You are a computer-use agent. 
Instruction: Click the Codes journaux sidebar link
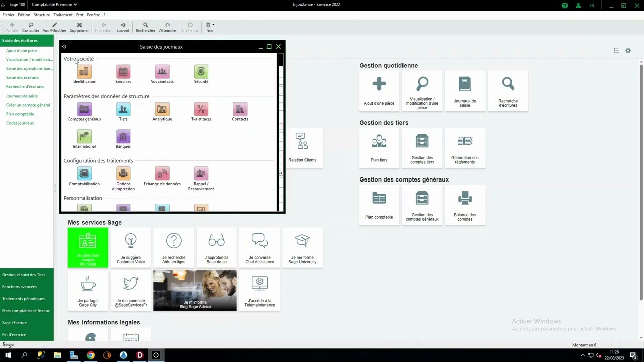tap(20, 123)
